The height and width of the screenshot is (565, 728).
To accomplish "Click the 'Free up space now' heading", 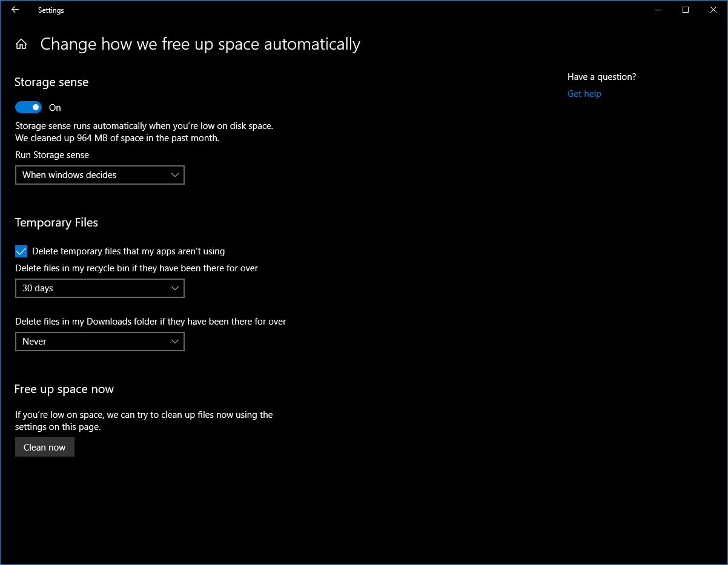I will click(64, 389).
